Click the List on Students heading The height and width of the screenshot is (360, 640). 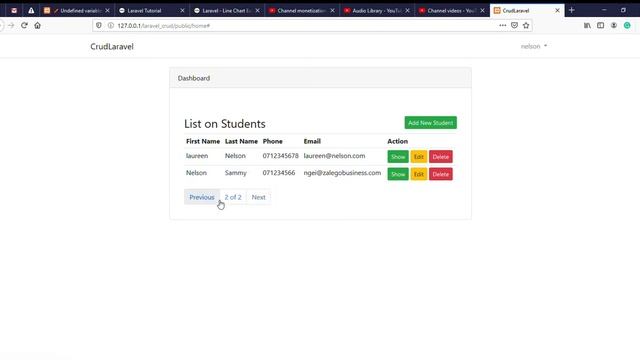[x=224, y=124]
